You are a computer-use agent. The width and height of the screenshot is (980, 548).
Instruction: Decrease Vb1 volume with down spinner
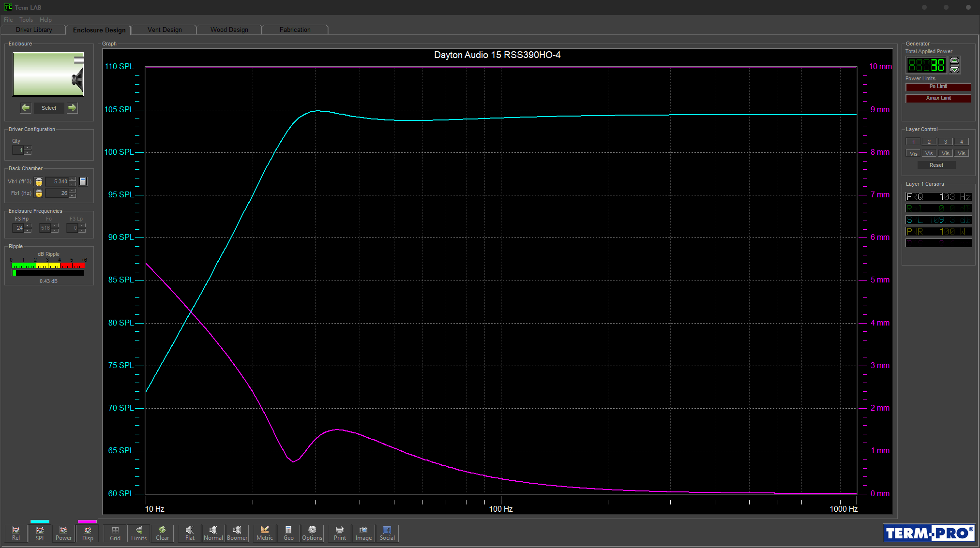(73, 184)
